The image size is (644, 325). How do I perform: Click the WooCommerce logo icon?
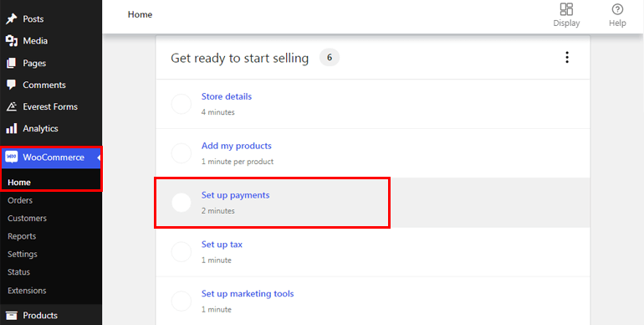12,157
